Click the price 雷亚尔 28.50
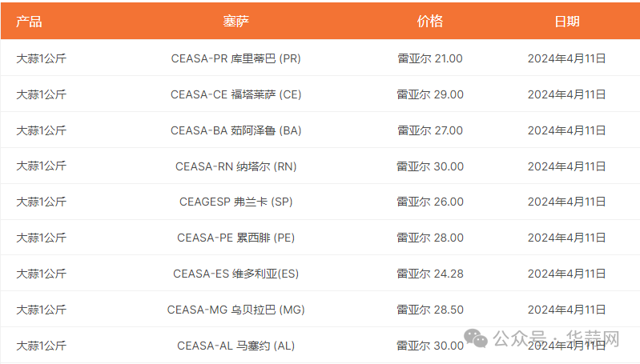This screenshot has height=364, width=640. [430, 310]
